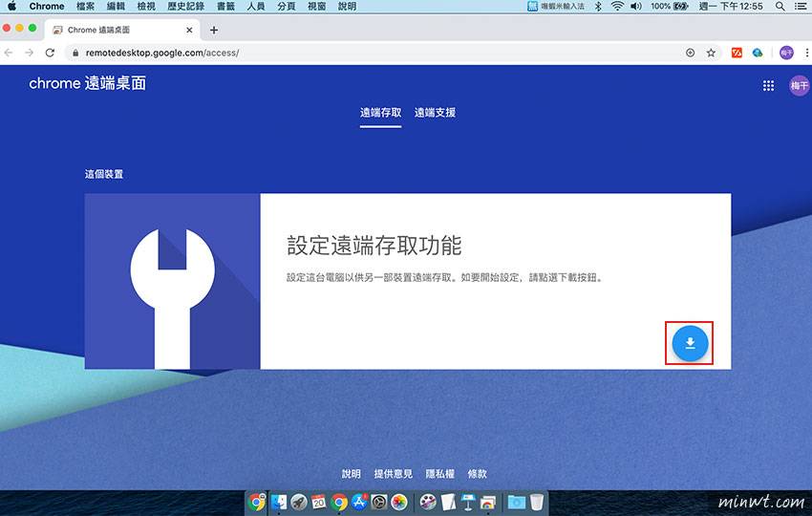Open Finder from the dock
Viewport: 812px width, 516px height.
279,502
